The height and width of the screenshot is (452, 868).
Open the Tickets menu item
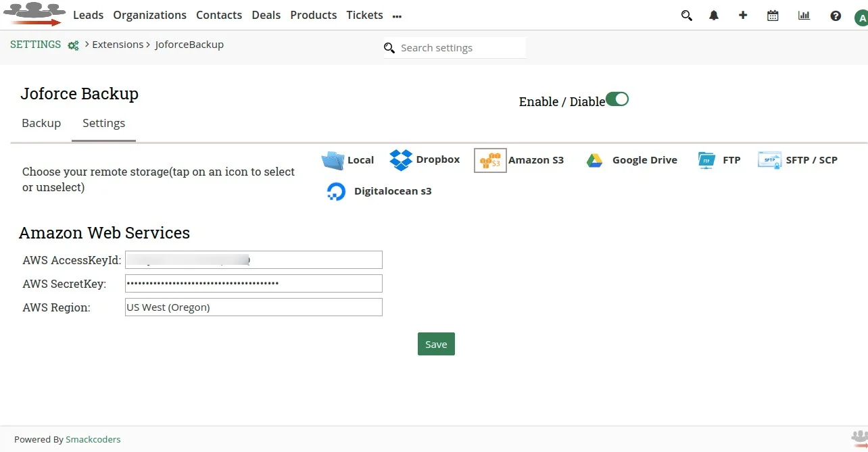(364, 15)
